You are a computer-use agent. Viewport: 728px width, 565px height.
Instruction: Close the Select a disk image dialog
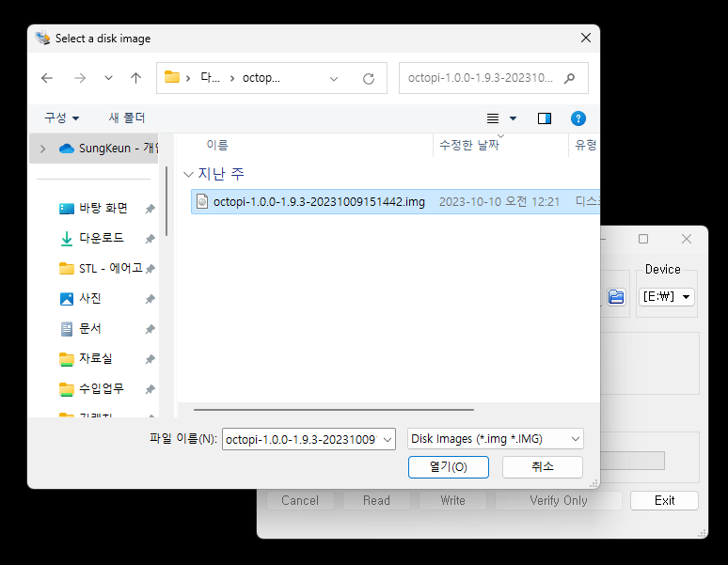pyautogui.click(x=586, y=38)
